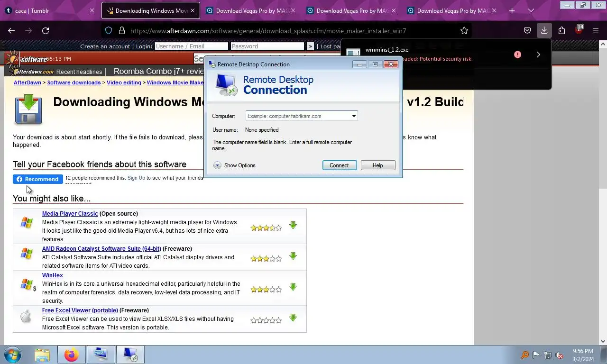
Task: Click the login submit arrow button
Action: point(310,46)
